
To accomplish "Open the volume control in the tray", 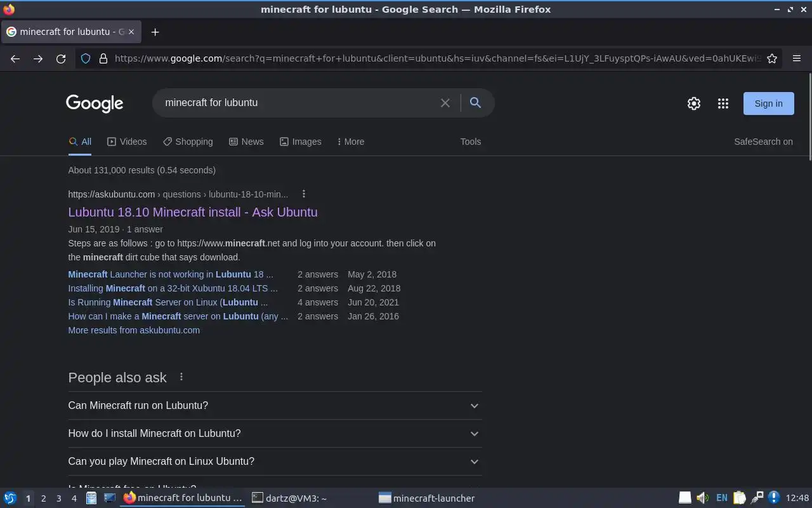I will [x=702, y=498].
